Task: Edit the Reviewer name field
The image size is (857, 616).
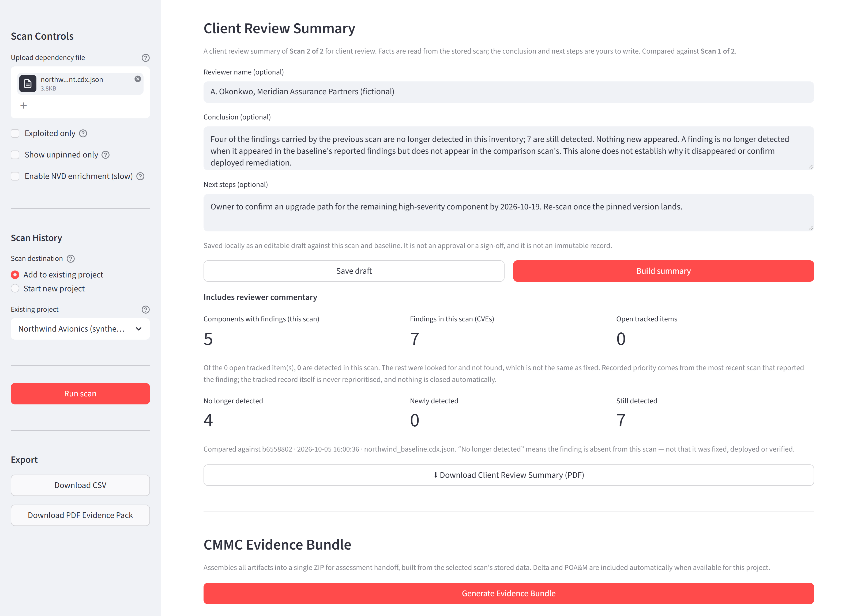Action: point(509,92)
